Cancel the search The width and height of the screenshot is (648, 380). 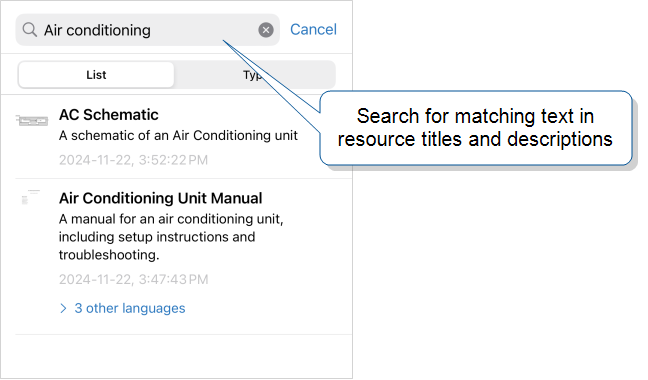tap(313, 29)
